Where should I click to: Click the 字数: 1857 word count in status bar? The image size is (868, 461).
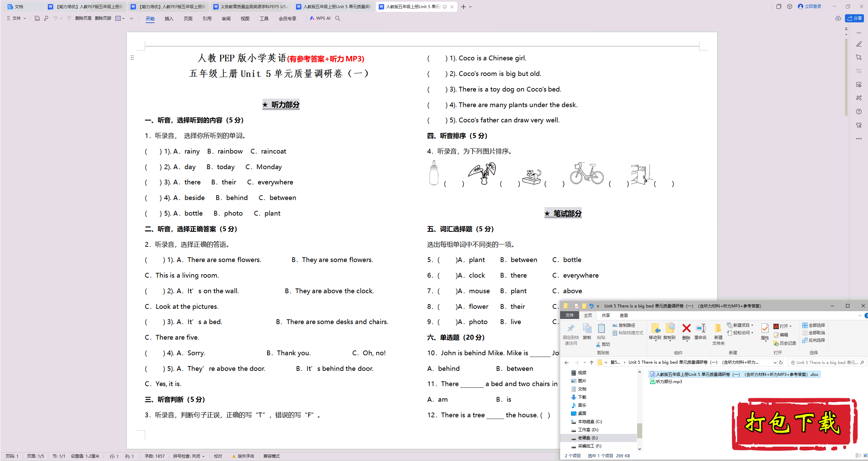click(155, 456)
